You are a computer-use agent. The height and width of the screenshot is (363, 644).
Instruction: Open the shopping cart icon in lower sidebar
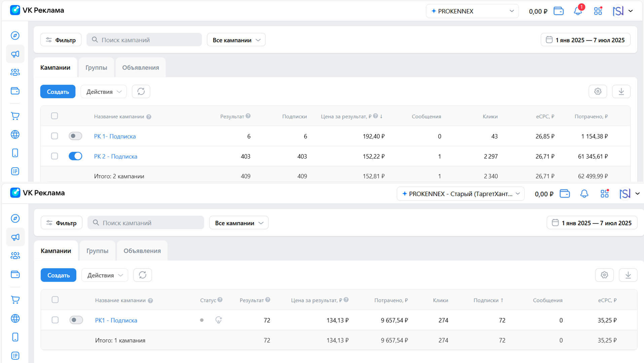15,299
